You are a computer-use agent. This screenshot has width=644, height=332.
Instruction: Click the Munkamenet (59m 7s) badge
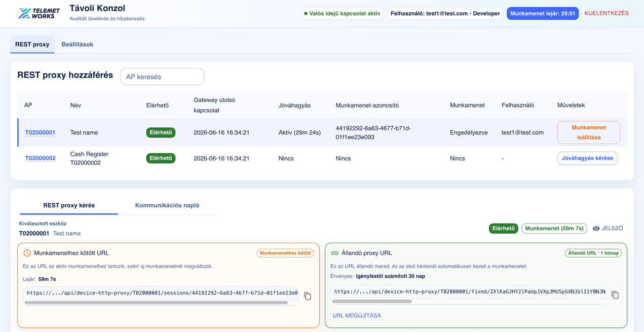tap(554, 229)
